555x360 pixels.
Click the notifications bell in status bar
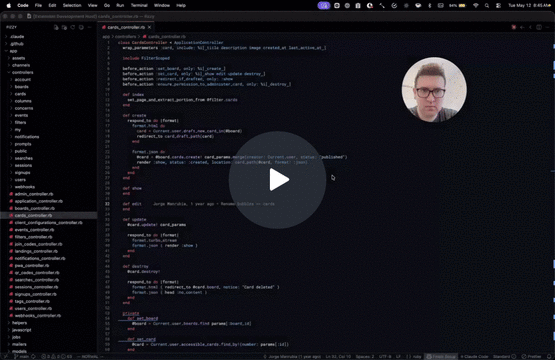pos(549,356)
